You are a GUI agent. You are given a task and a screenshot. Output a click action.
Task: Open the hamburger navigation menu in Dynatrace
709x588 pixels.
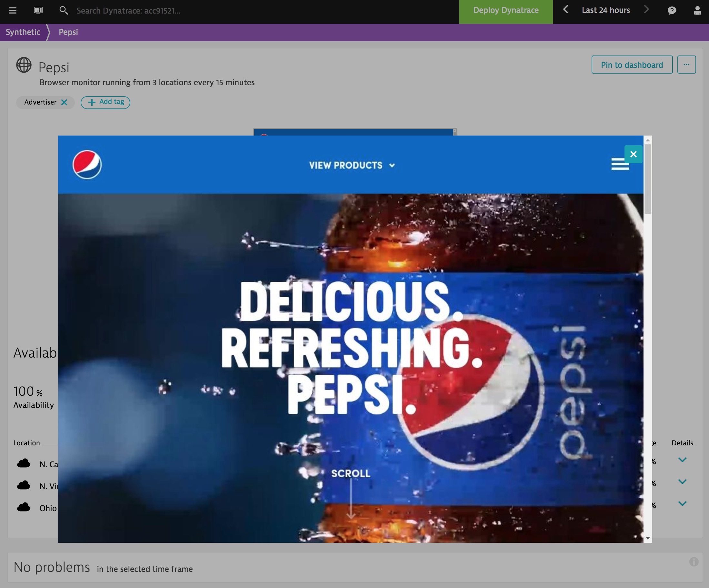point(13,10)
